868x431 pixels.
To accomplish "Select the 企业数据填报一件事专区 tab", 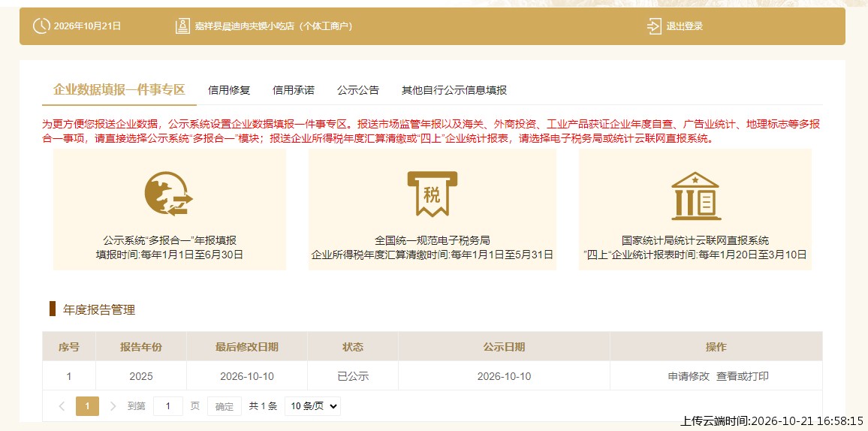I will tap(119, 89).
